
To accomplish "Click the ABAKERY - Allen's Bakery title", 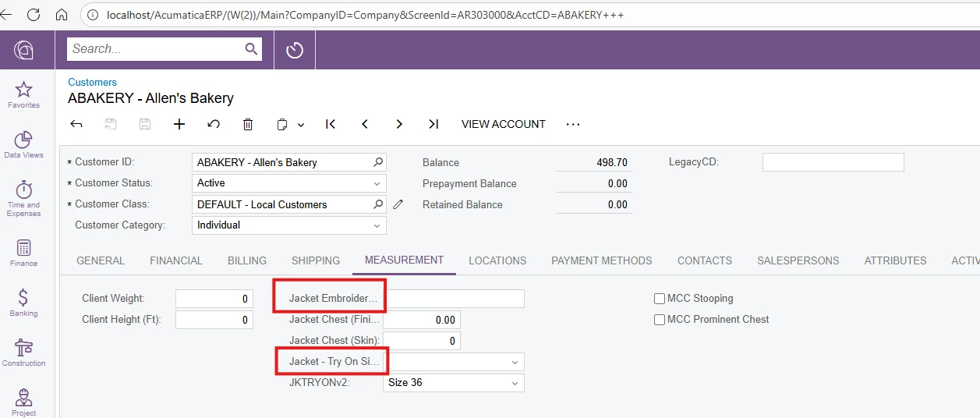I will (x=150, y=98).
